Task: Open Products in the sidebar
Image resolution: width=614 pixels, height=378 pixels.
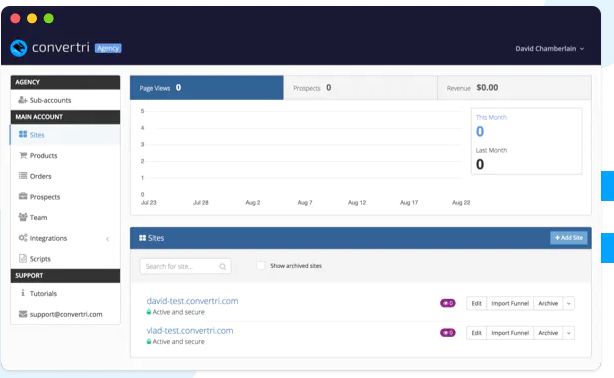Action: pos(65,156)
